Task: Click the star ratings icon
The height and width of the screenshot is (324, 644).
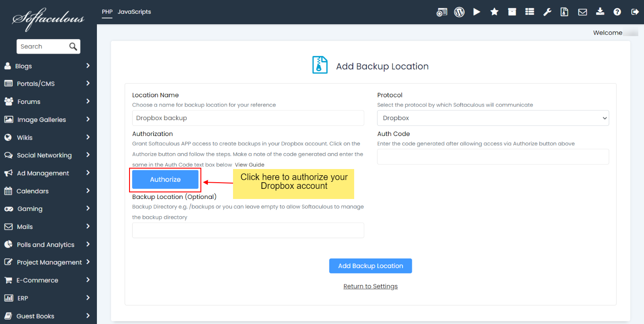Action: [x=495, y=12]
